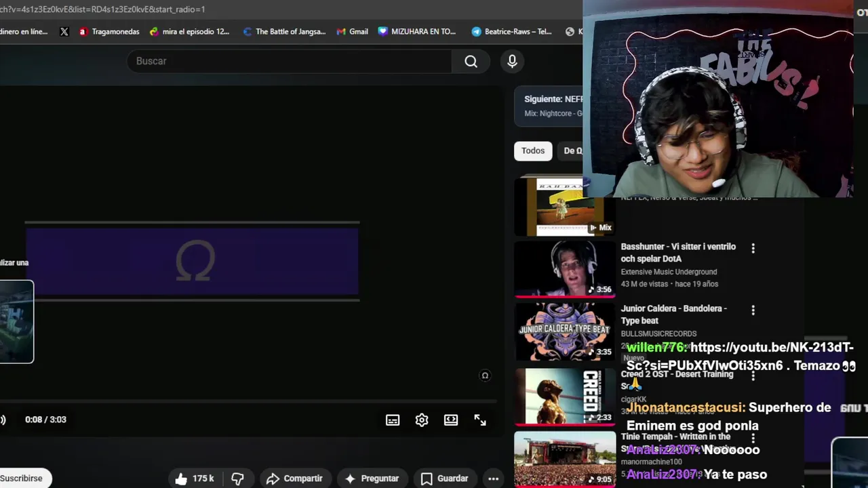Click the magnifier search button
The image size is (868, 488).
click(471, 61)
